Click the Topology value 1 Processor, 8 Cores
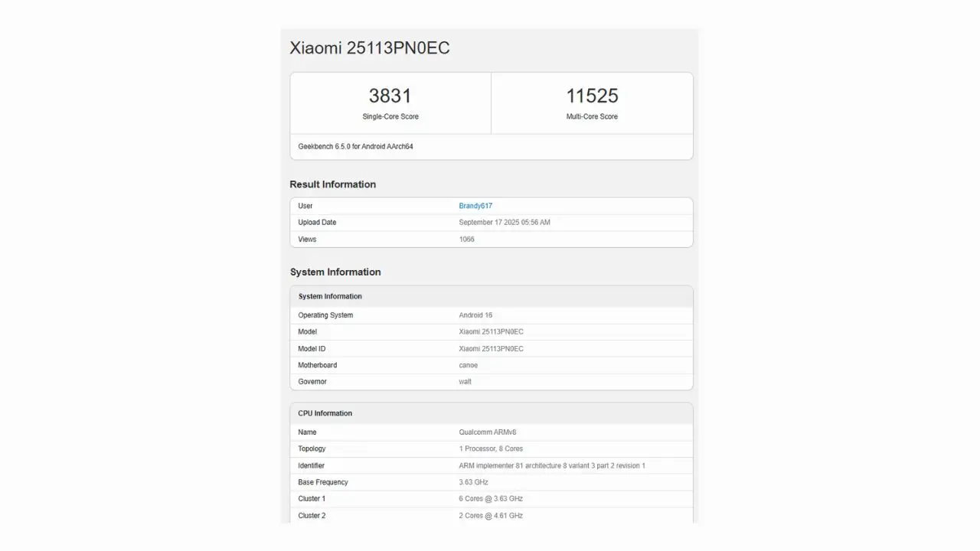This screenshot has width=980, height=551. click(x=491, y=449)
